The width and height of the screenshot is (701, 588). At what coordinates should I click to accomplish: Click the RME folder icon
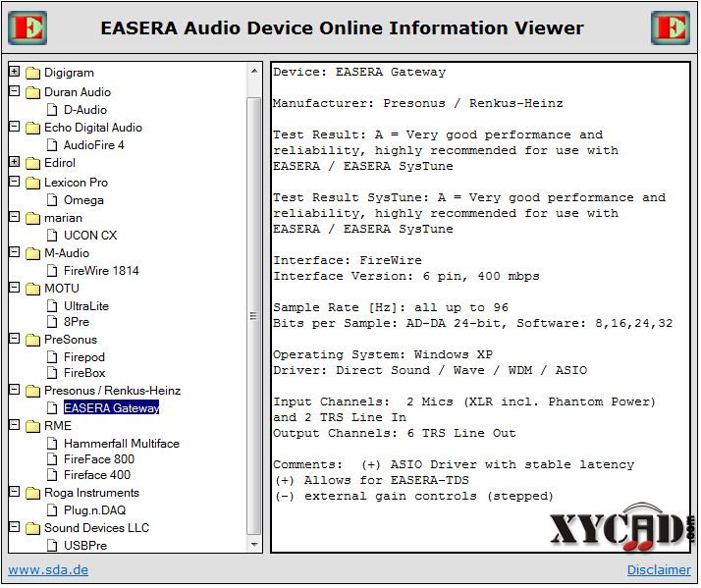coord(32,426)
